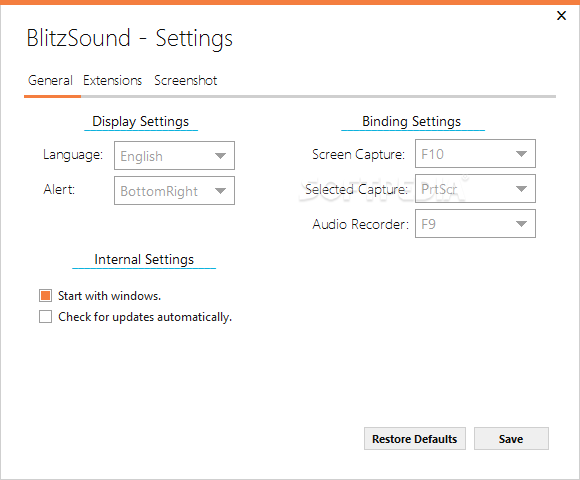Click the BlitzSound - Settings title
Screen dimensions: 580x480
tap(129, 38)
